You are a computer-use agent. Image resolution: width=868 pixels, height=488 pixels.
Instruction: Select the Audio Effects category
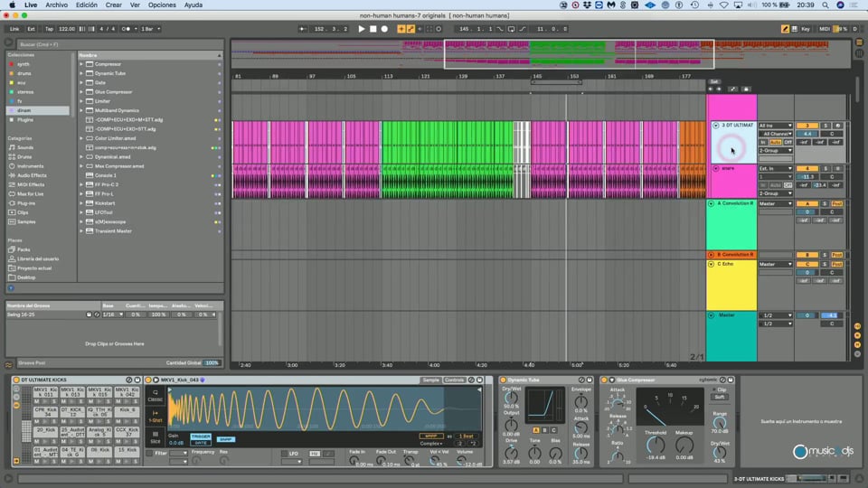coord(32,175)
